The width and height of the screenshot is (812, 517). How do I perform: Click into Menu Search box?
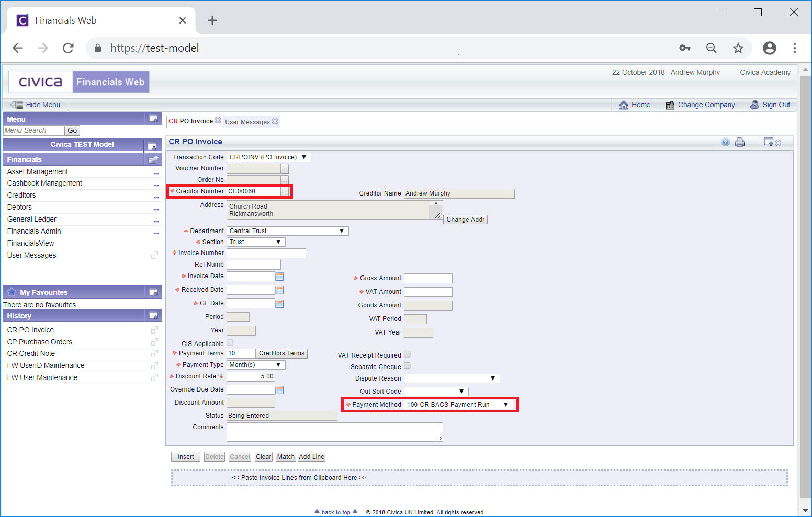(33, 131)
